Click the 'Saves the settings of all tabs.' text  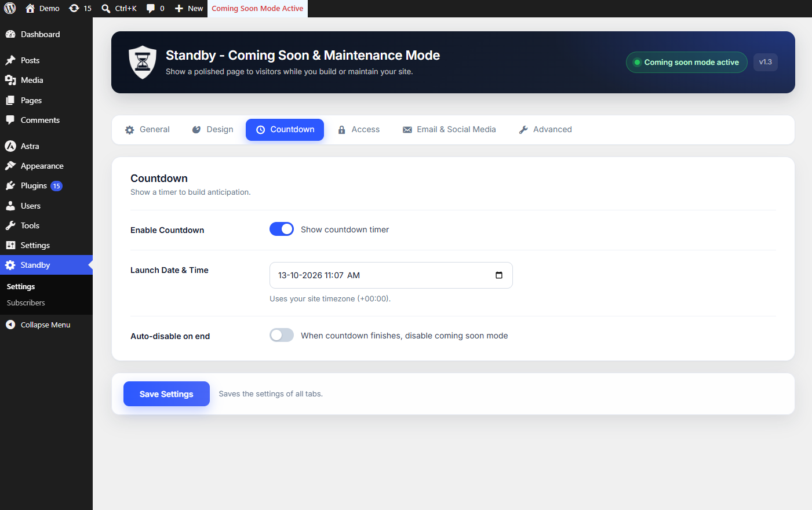click(271, 394)
